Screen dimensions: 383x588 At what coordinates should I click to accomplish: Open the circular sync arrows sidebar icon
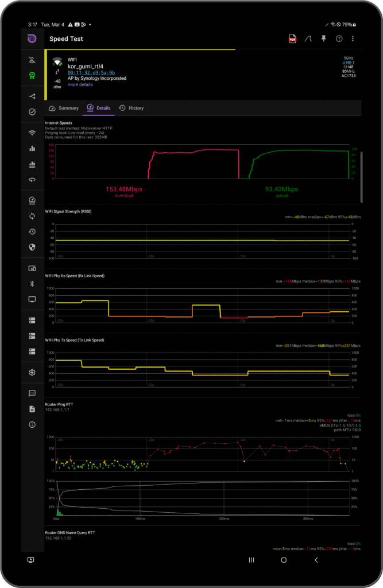pos(32,216)
